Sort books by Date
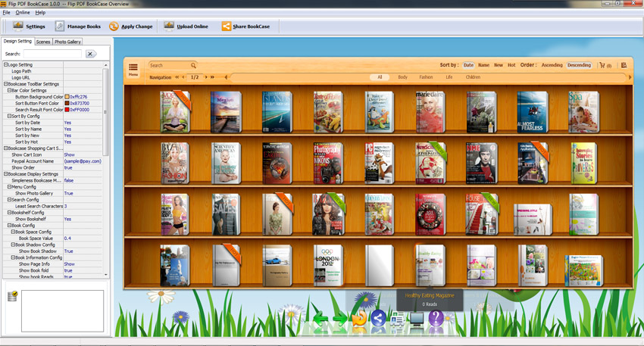The height and width of the screenshot is (346, 644). (x=468, y=65)
